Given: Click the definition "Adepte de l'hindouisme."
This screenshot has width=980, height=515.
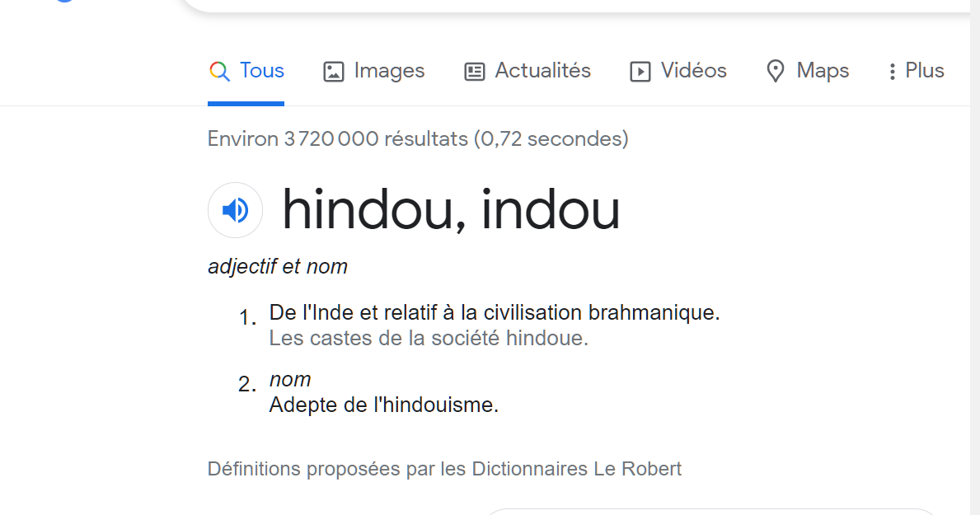Looking at the screenshot, I should (x=384, y=405).
